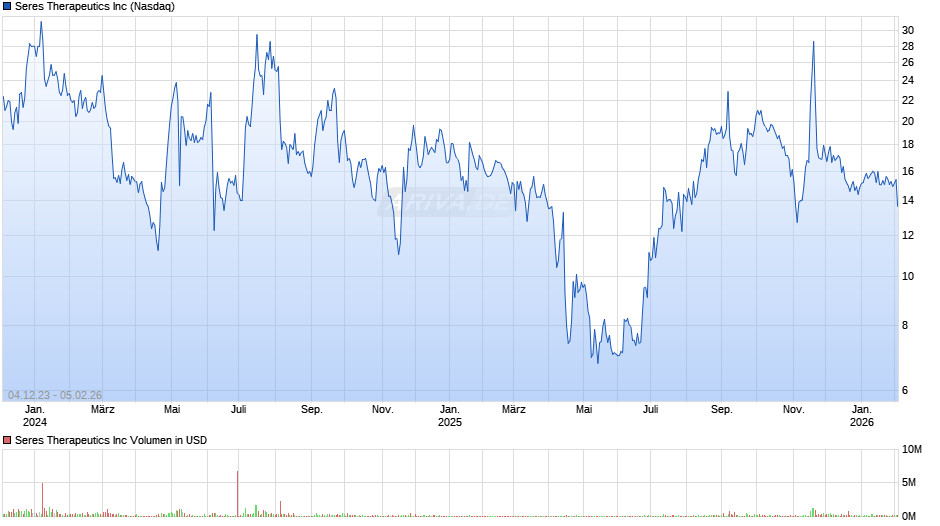Click the date range text '04.12.23 - 05.02.26'
The image size is (940, 526).
coord(55,395)
